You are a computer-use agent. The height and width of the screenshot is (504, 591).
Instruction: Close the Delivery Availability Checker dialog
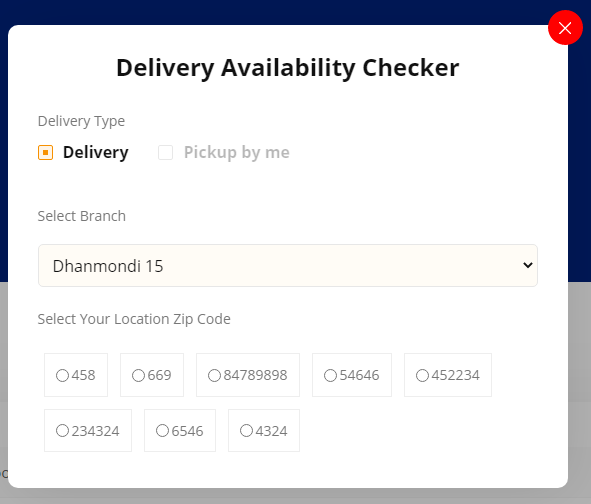565,28
